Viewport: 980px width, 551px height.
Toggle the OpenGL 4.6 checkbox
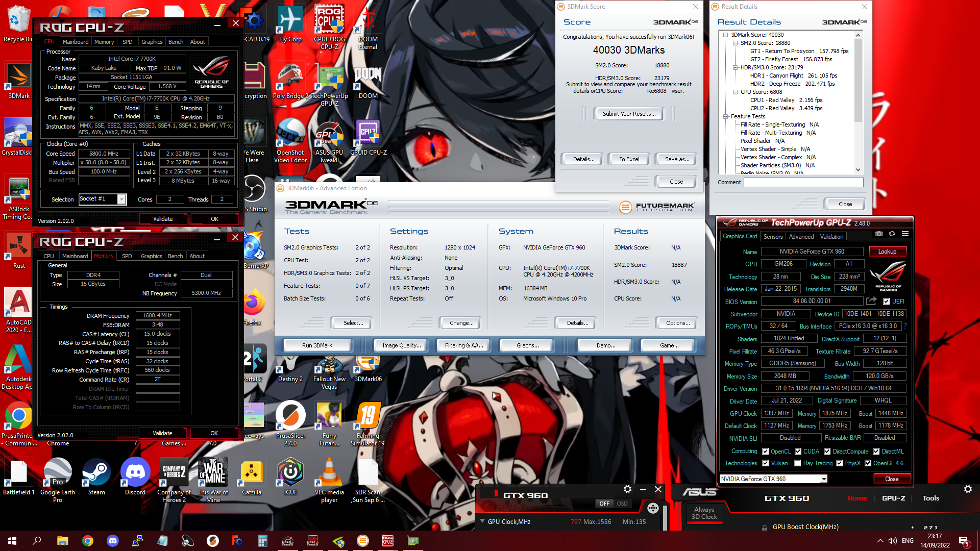pos(868,463)
